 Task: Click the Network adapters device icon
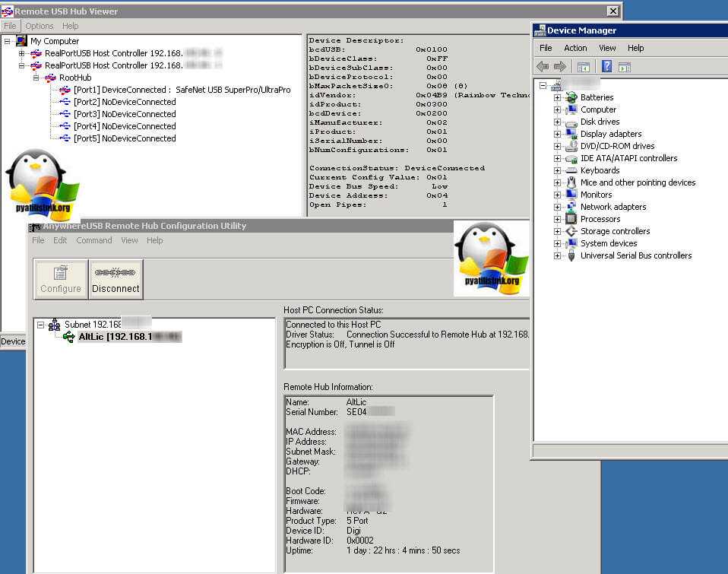tap(571, 207)
